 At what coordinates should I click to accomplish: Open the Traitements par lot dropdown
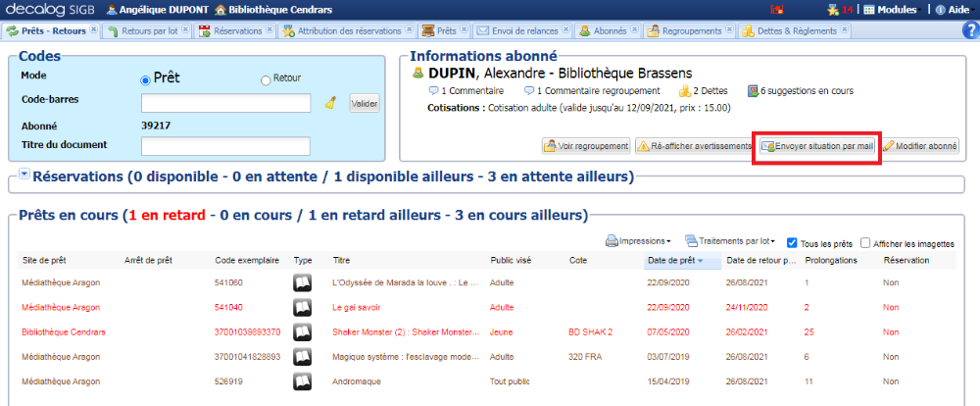(x=730, y=241)
